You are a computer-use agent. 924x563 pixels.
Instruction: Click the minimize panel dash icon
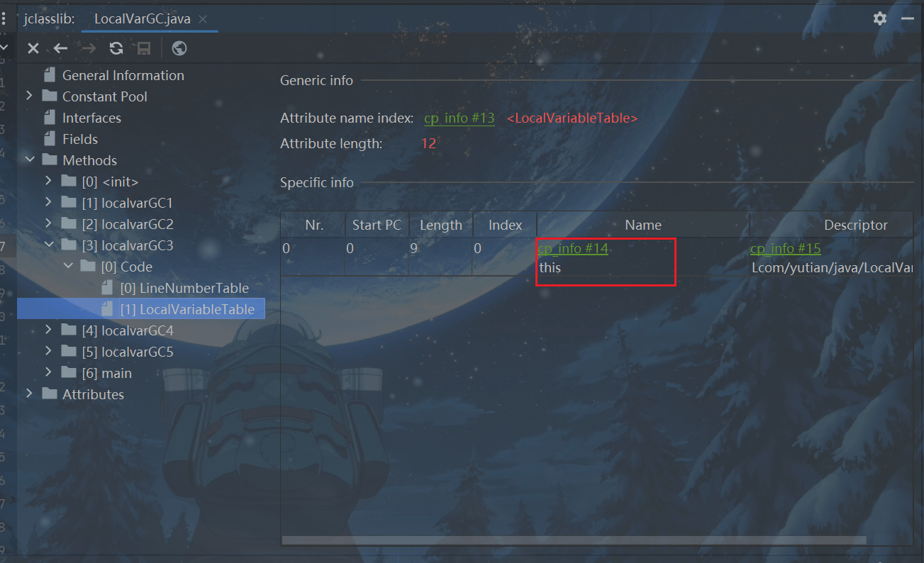(908, 18)
